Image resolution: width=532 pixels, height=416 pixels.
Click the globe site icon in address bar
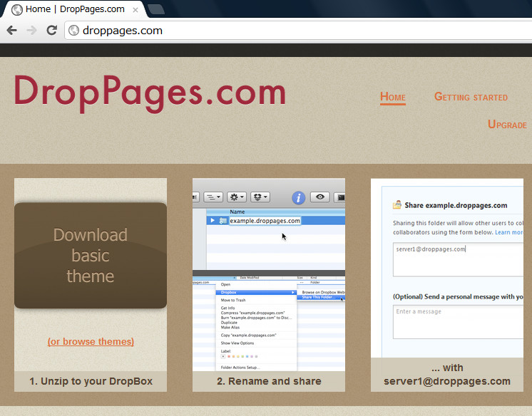[73, 31]
